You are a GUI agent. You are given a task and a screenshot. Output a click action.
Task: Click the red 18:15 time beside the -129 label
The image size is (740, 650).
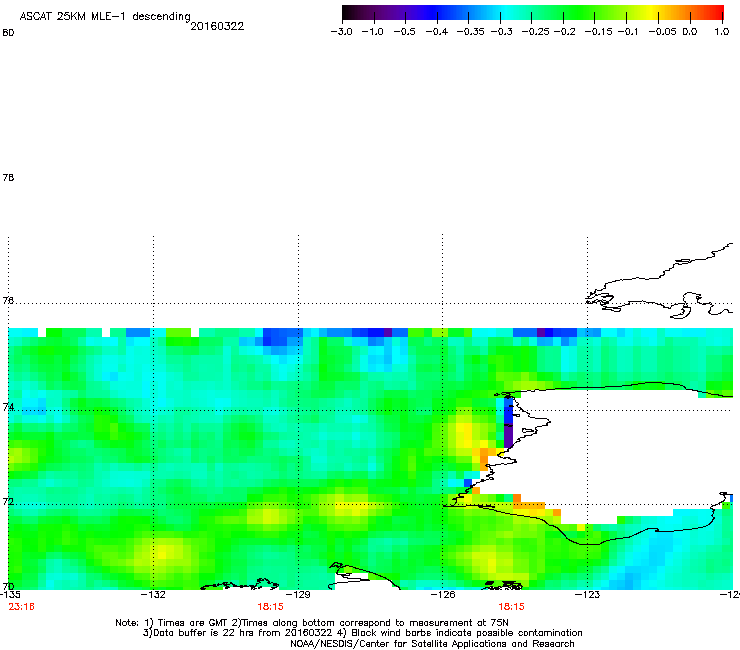click(x=270, y=607)
